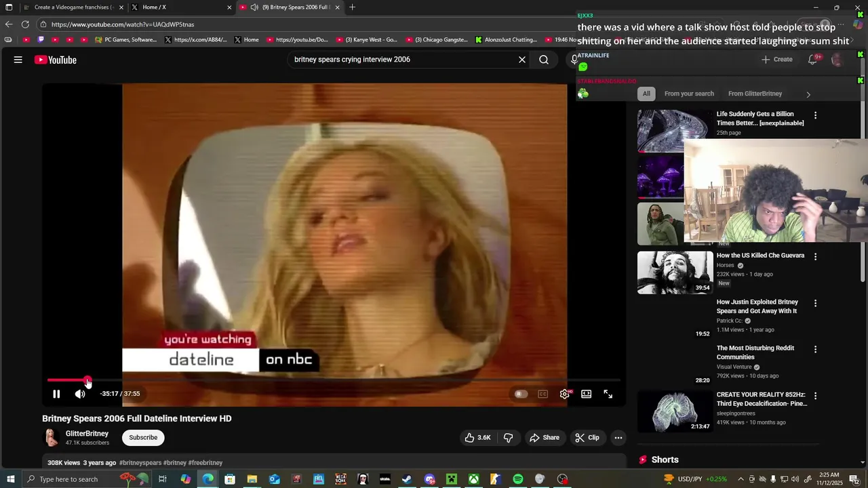Enter fullscreen on the video player
868x488 pixels.
[x=608, y=394]
